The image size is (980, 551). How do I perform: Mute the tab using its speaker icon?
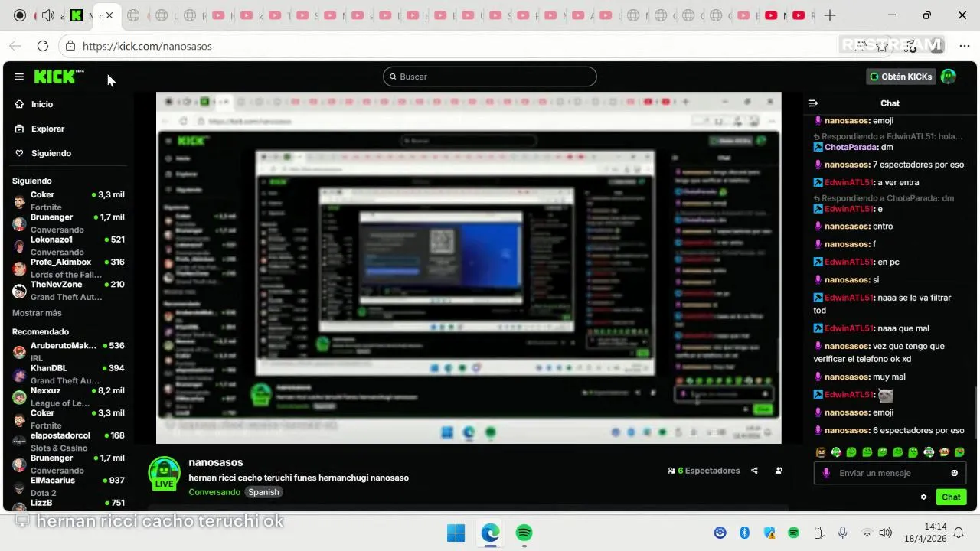(47, 15)
